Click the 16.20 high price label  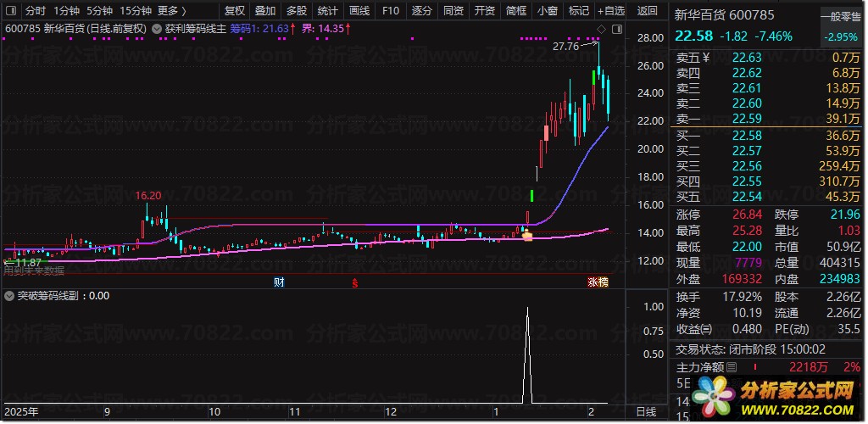point(148,195)
